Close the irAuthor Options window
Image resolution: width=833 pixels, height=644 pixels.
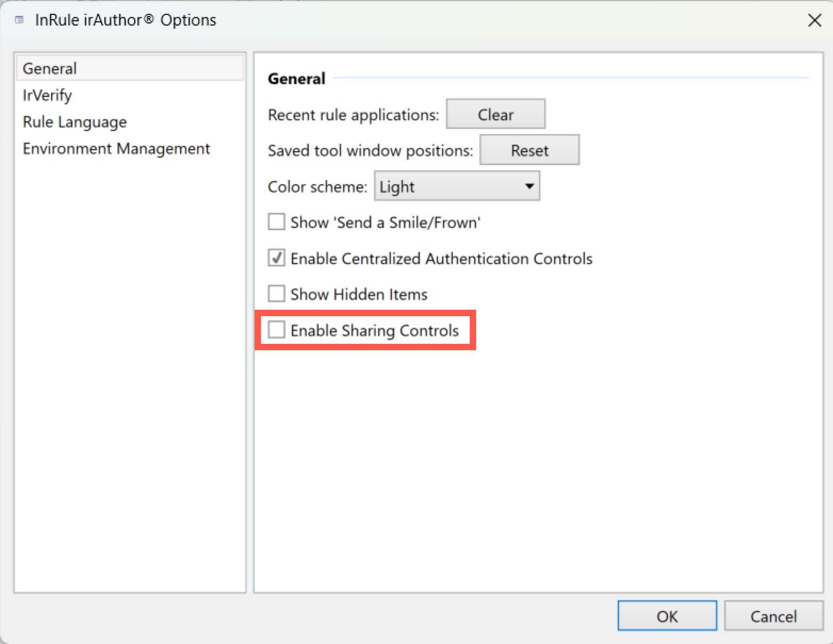point(814,20)
